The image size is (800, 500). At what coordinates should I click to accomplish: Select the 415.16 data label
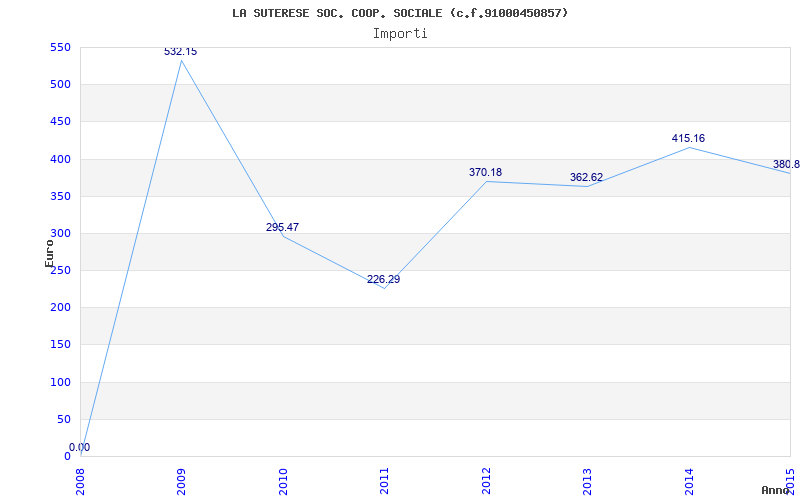(688, 138)
